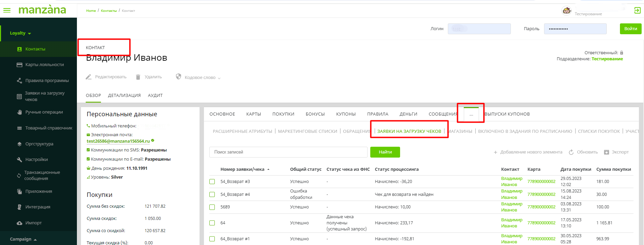Expand the Campaign sidebar section
The width and height of the screenshot is (644, 245).
[x=23, y=239]
